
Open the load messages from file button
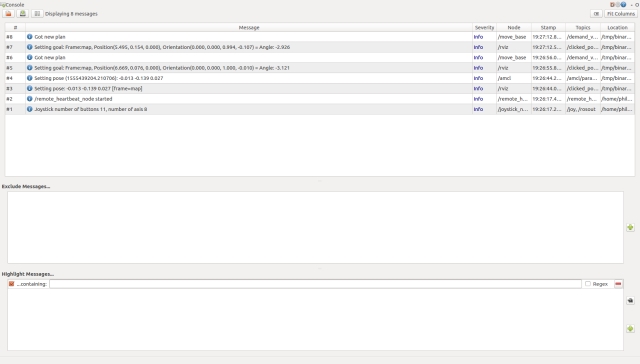(x=9, y=13)
